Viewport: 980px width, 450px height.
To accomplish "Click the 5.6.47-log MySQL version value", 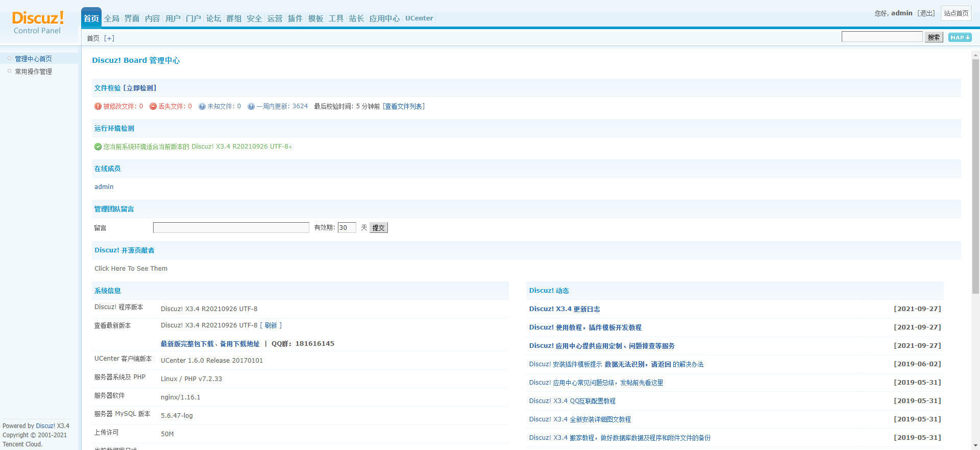I will [177, 416].
